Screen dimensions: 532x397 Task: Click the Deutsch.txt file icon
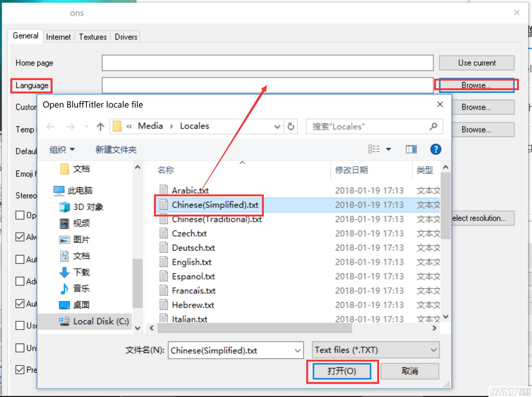(164, 248)
